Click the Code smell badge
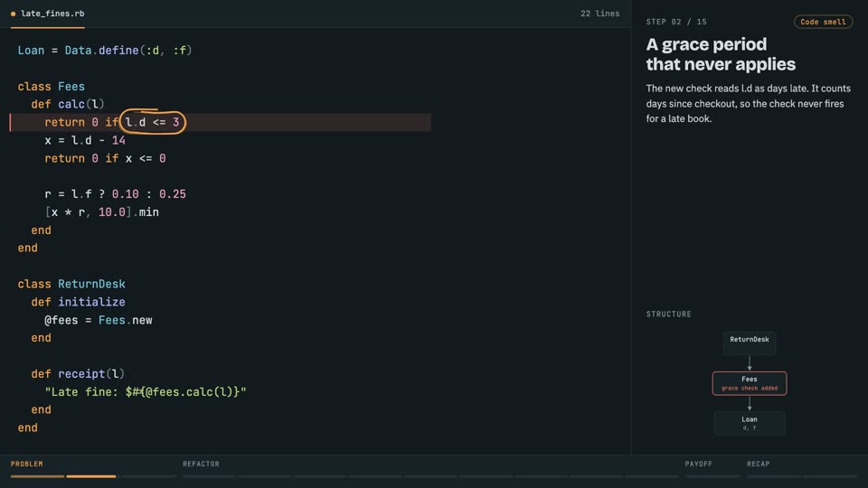 [823, 22]
